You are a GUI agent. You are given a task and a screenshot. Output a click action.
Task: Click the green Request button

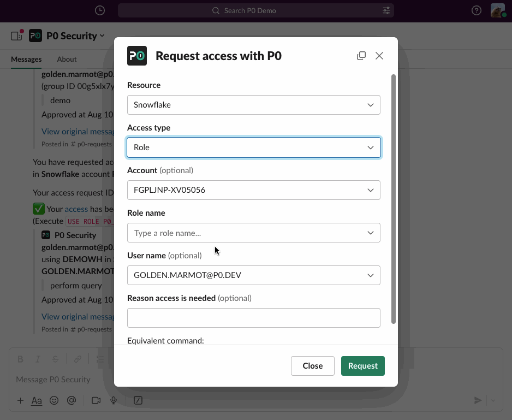tap(362, 366)
